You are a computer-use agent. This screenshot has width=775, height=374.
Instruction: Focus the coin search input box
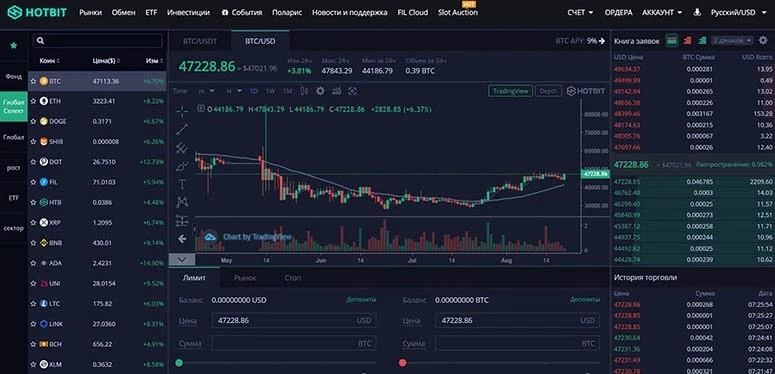[97, 41]
